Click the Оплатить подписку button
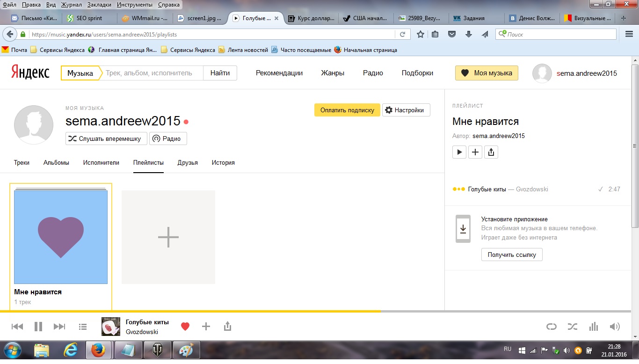Screen dimensions: 639x364 347,110
